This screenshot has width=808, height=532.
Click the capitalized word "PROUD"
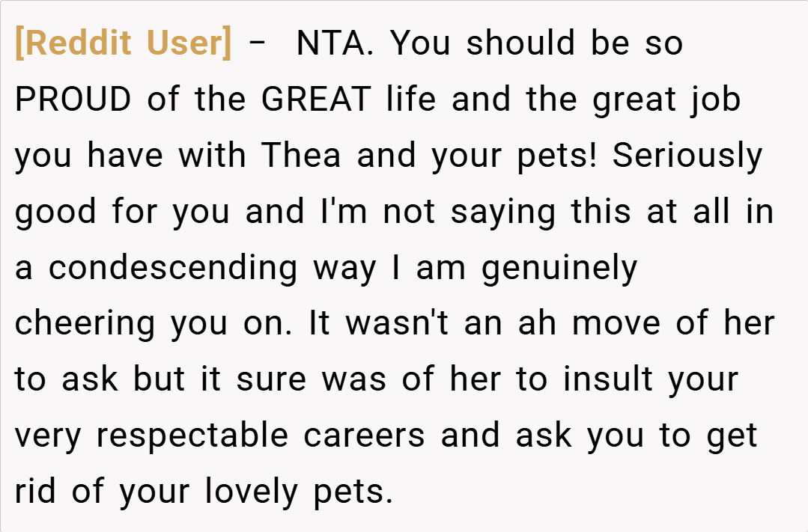[x=73, y=100]
